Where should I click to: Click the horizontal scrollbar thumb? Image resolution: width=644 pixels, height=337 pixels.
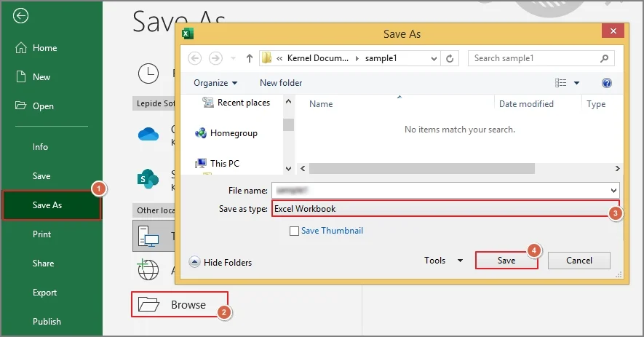[x=422, y=169]
